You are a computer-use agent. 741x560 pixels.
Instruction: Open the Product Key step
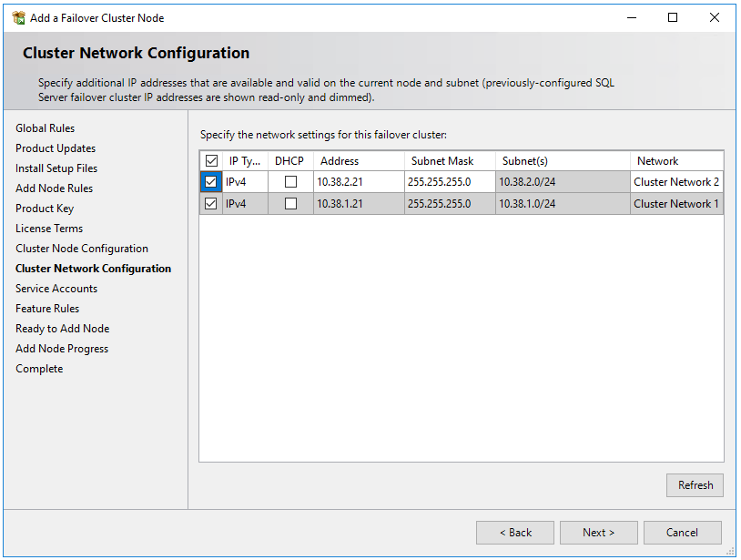pyautogui.click(x=45, y=208)
